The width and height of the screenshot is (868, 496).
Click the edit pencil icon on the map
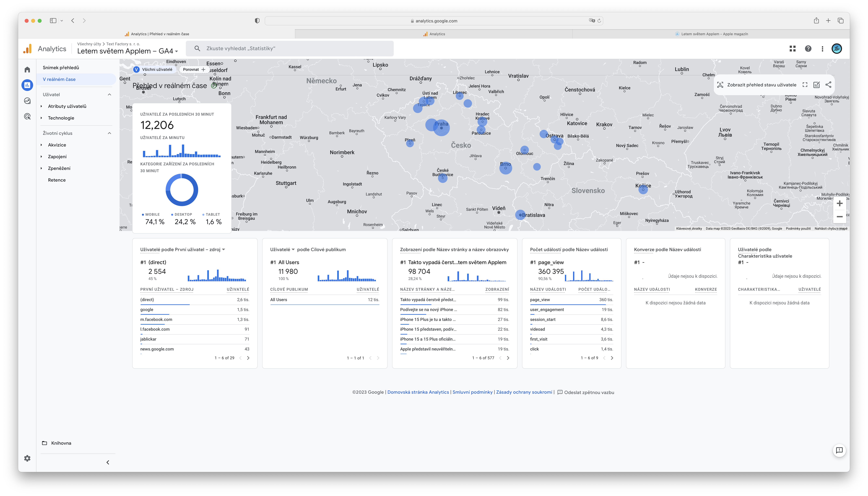(x=817, y=84)
